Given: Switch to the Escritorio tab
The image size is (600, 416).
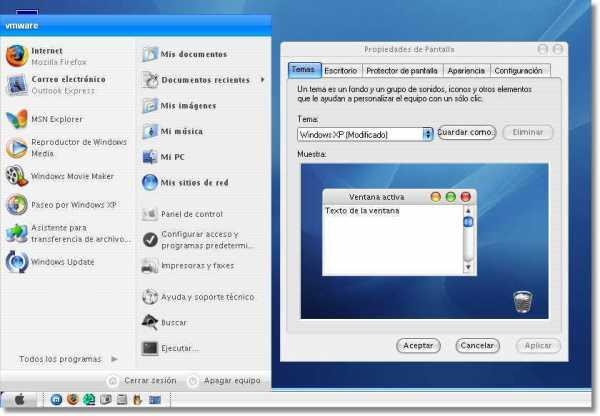Looking at the screenshot, I should [341, 71].
